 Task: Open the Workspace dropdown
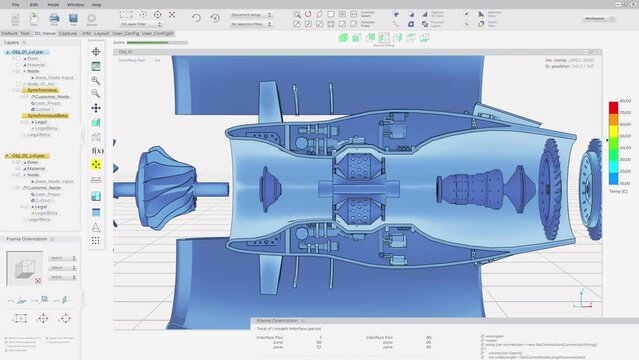click(x=599, y=19)
